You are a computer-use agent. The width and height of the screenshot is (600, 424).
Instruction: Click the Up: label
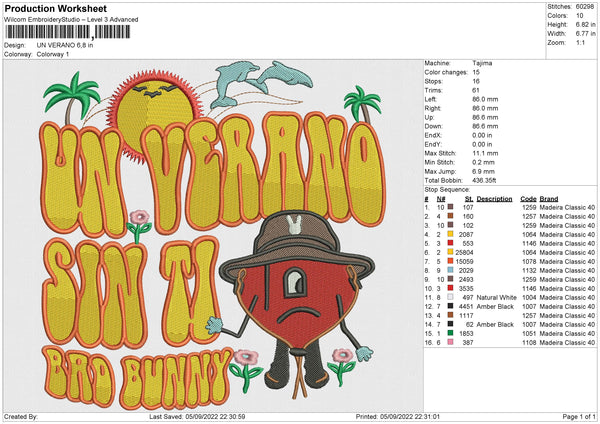(429, 117)
